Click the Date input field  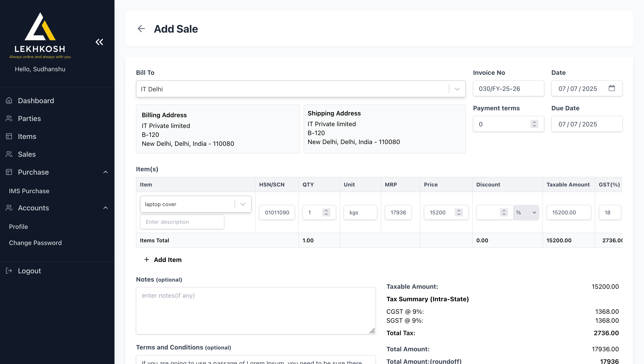587,88
